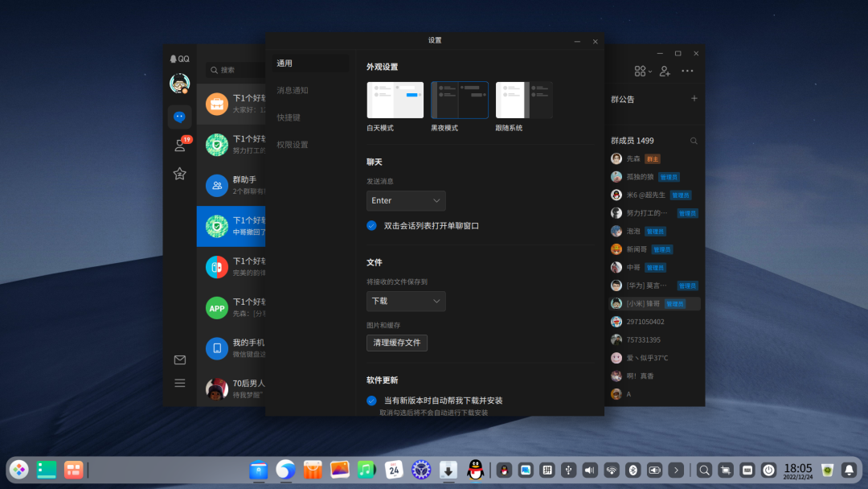This screenshot has width=868, height=489.
Task: Launch QQ penguin icon in the dock
Action: (475, 470)
